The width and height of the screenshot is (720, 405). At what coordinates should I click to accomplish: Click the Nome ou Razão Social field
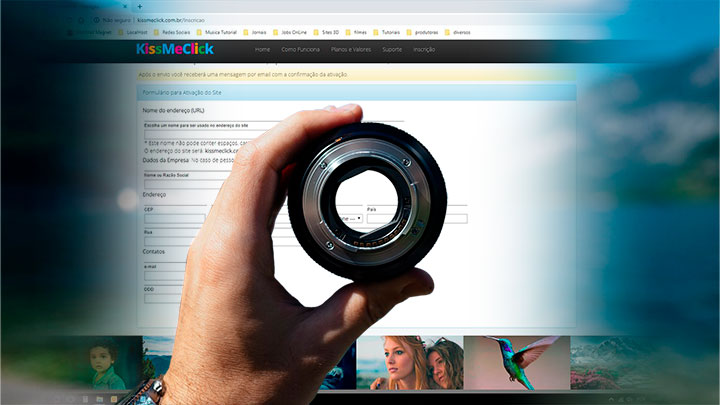186,184
